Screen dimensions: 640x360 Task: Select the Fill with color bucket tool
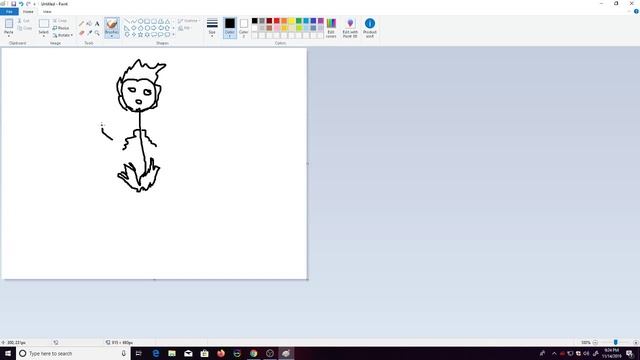pyautogui.click(x=89, y=24)
